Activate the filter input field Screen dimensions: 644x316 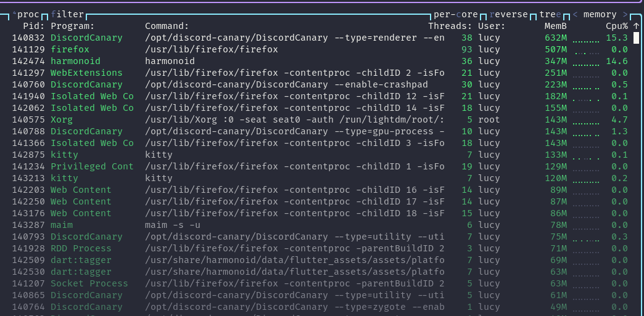67,15
